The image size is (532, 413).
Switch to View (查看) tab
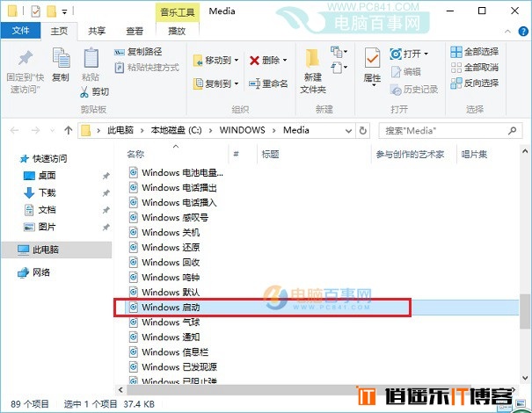(x=135, y=31)
